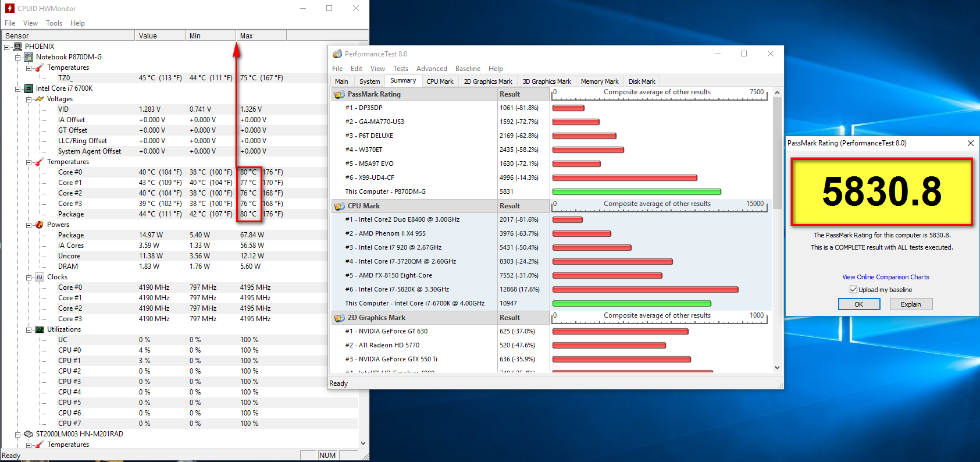Image resolution: width=980 pixels, height=462 pixels.
Task: Click the green This Computer P870DM-G result bar
Action: [636, 191]
